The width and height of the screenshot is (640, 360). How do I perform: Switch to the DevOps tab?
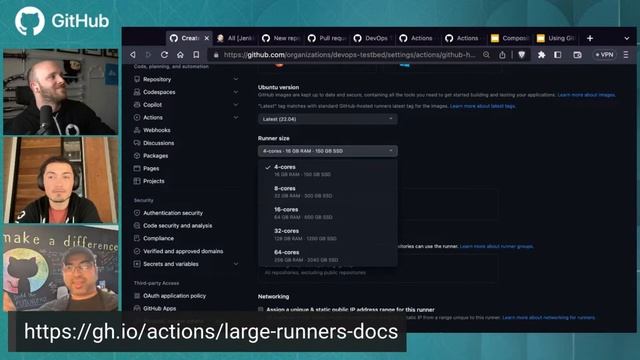coord(373,38)
